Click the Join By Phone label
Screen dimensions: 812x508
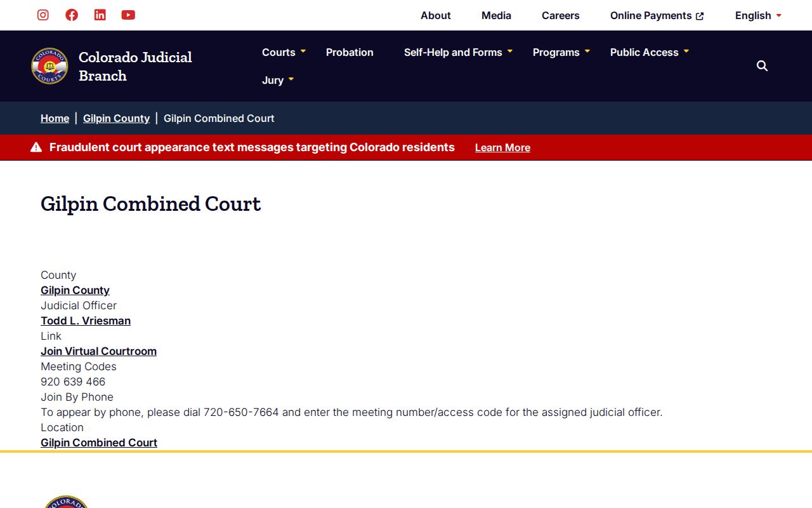[77, 397]
